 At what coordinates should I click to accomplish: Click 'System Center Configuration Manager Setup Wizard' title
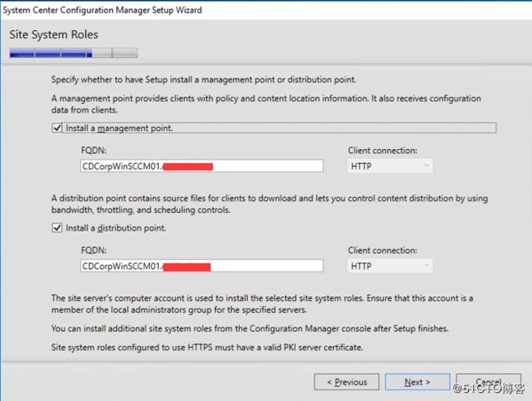tap(102, 10)
